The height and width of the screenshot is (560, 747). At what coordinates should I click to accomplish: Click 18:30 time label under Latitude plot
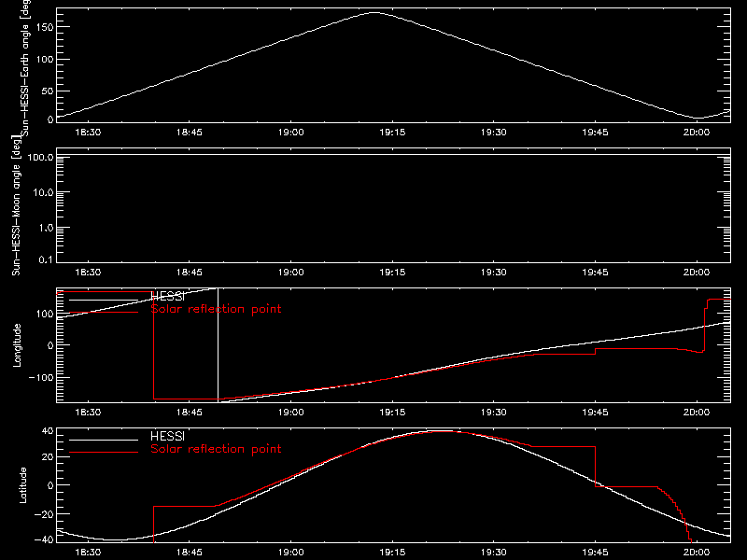point(88,552)
